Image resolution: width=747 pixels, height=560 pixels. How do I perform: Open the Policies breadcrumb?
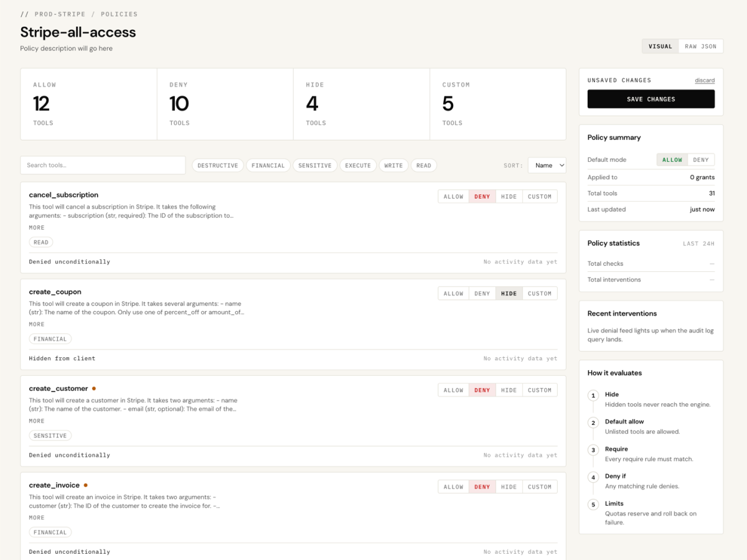119,14
